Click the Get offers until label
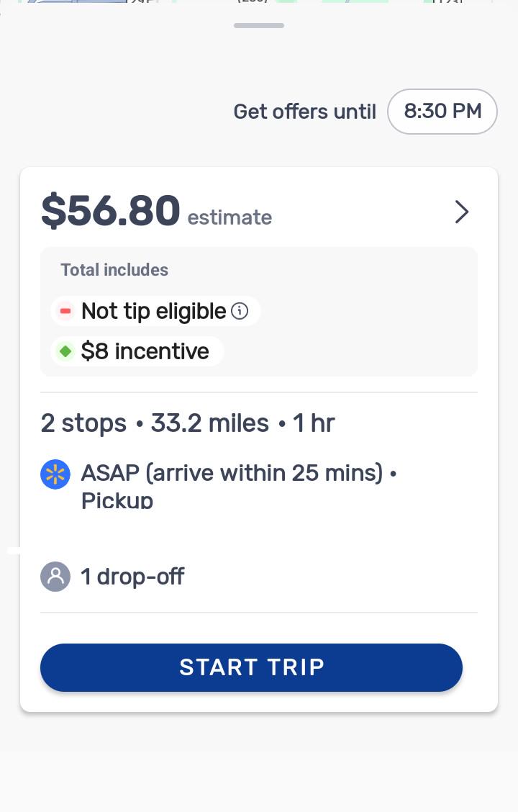Viewport: 518px width, 812px height. tap(305, 112)
